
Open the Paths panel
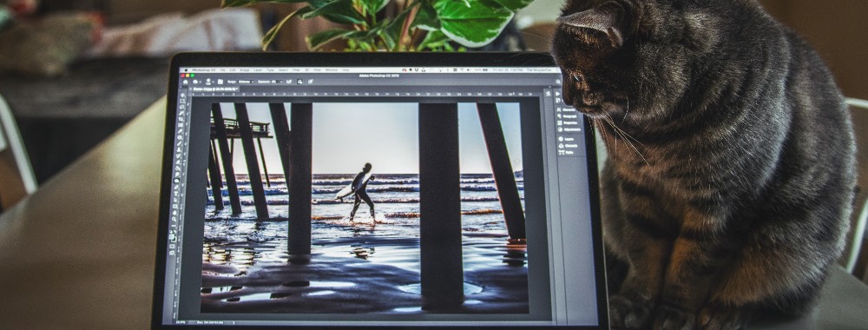pyautogui.click(x=566, y=153)
